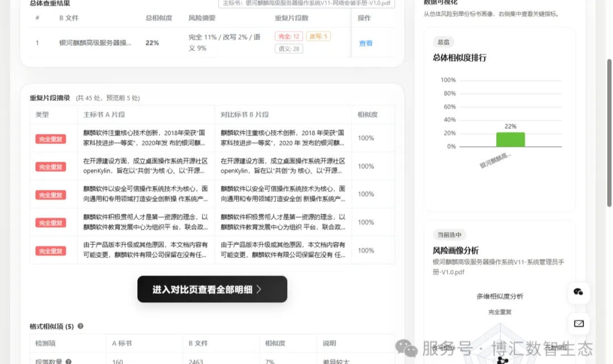
Task: Click the 查看 link for row 1
Action: tap(366, 43)
